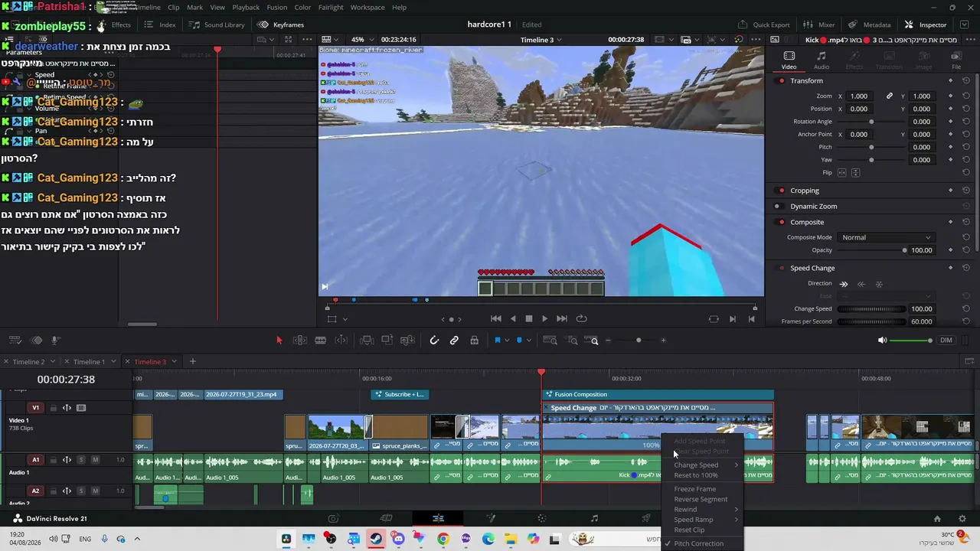Open the marker color dropdown arrow
The height and width of the screenshot is (551, 980).
(x=528, y=341)
